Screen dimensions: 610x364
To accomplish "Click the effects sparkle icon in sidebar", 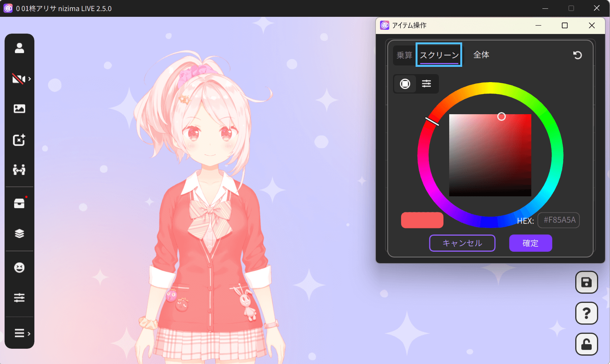I will point(19,140).
